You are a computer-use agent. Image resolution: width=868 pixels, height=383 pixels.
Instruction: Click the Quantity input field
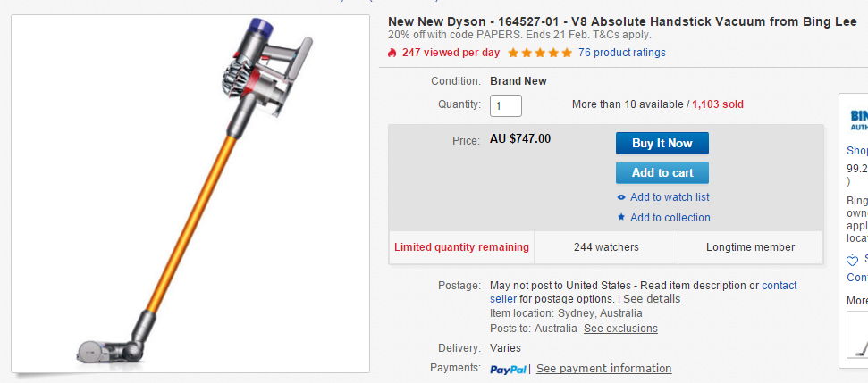pyautogui.click(x=505, y=105)
